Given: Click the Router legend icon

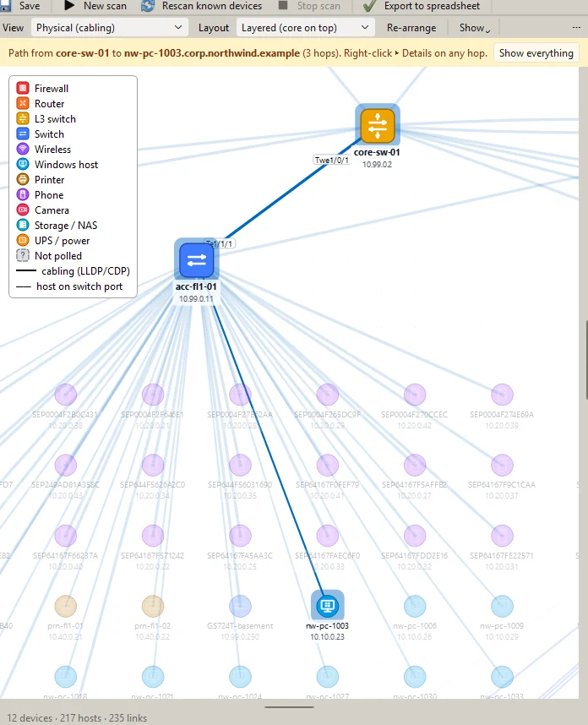Looking at the screenshot, I should tap(23, 103).
